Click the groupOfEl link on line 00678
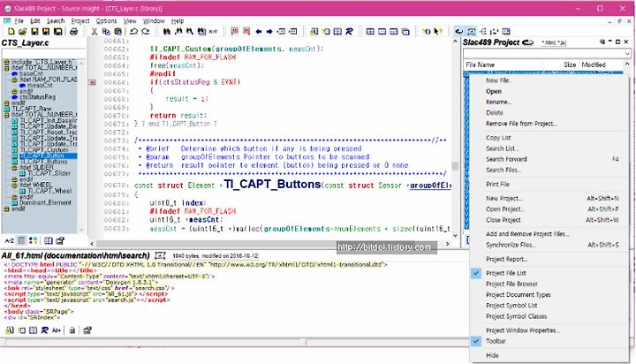 tap(430, 186)
